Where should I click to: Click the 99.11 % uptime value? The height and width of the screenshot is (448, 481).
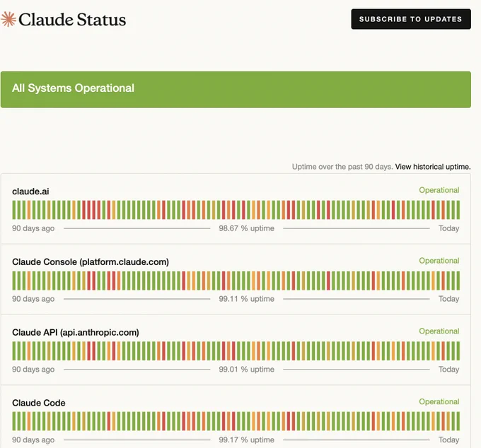click(x=246, y=299)
